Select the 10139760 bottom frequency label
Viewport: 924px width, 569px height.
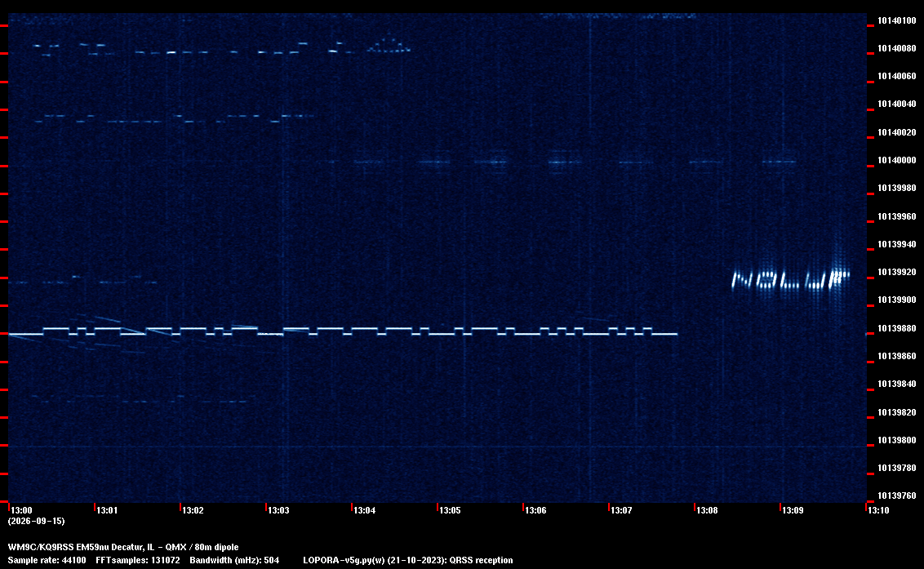coord(897,496)
